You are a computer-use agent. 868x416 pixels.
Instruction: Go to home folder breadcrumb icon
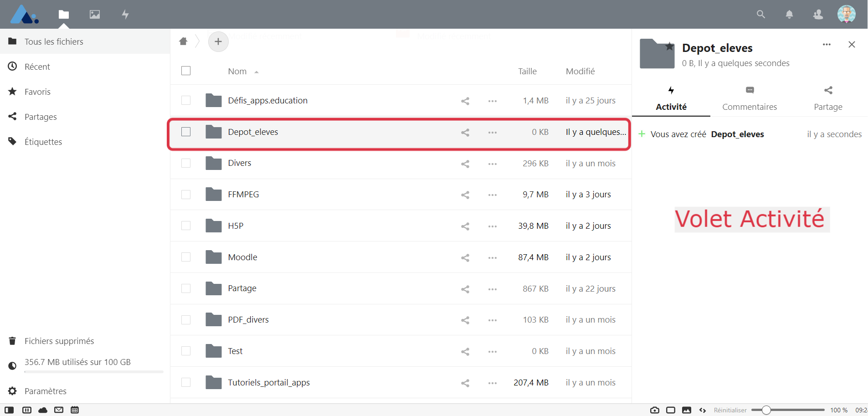(183, 41)
